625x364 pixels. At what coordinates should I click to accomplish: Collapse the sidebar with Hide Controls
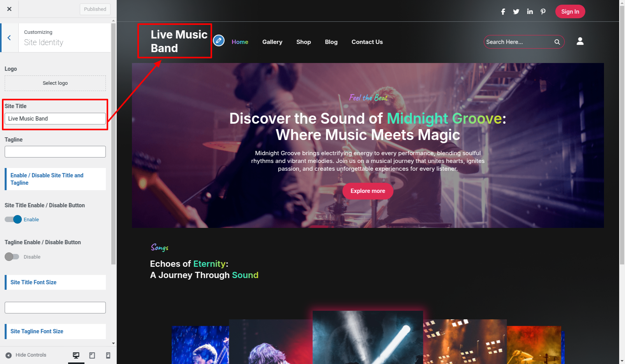click(x=26, y=355)
